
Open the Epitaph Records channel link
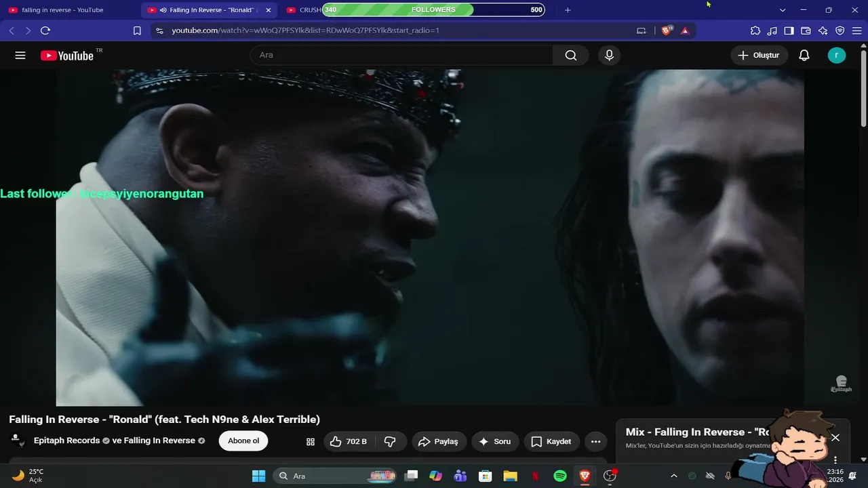tap(66, 441)
